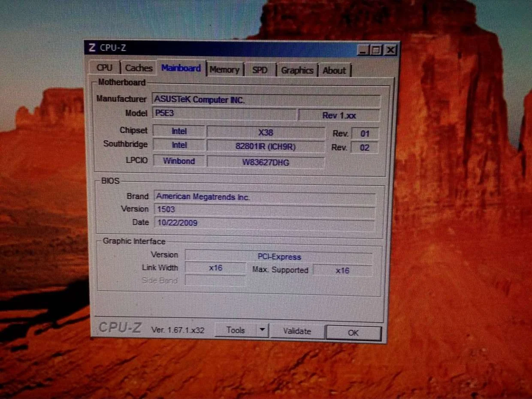Select the Mainboard tab
532x399 pixels.
point(181,68)
